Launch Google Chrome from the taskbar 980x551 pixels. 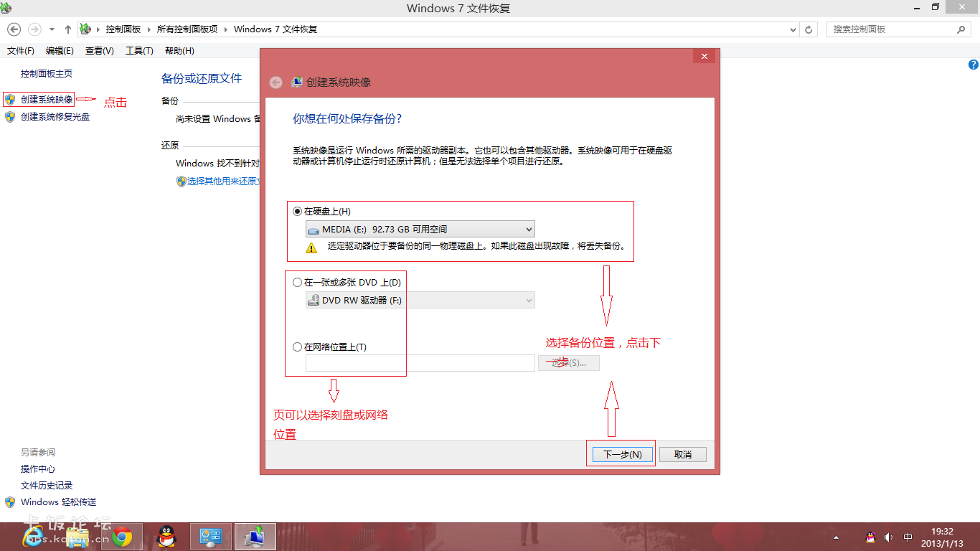[122, 537]
